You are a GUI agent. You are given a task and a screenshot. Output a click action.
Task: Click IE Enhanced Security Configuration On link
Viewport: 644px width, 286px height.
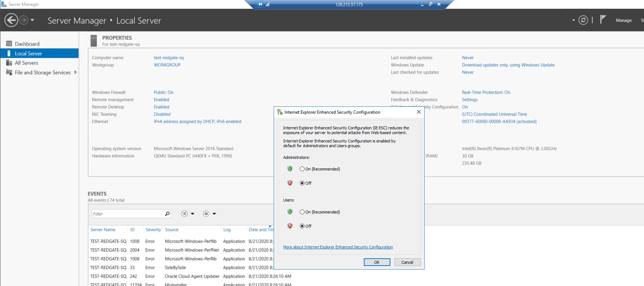465,107
